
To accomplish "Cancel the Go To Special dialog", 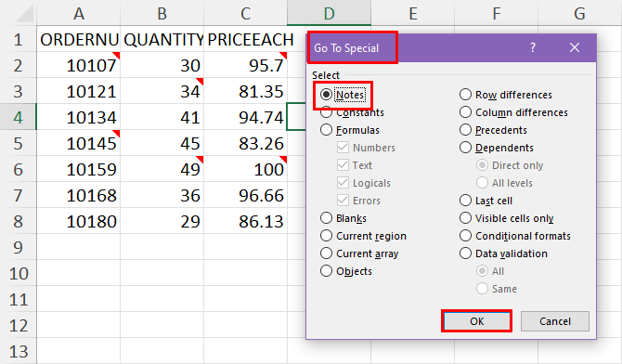I will coord(554,321).
